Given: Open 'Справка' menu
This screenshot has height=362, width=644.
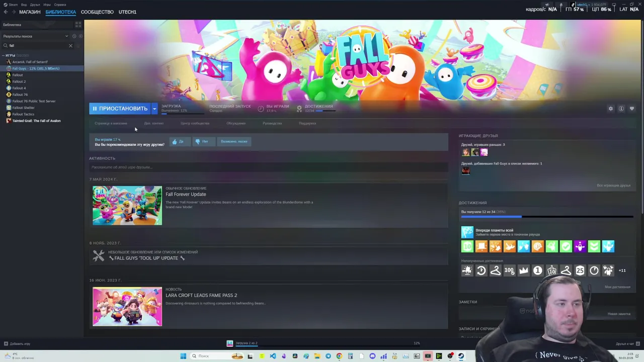Looking at the screenshot, I should [60, 5].
